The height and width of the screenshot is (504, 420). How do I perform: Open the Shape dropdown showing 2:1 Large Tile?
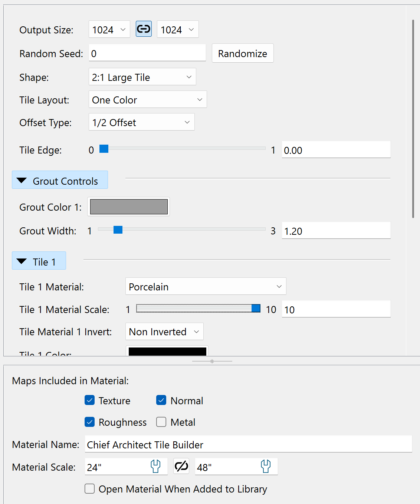(142, 77)
